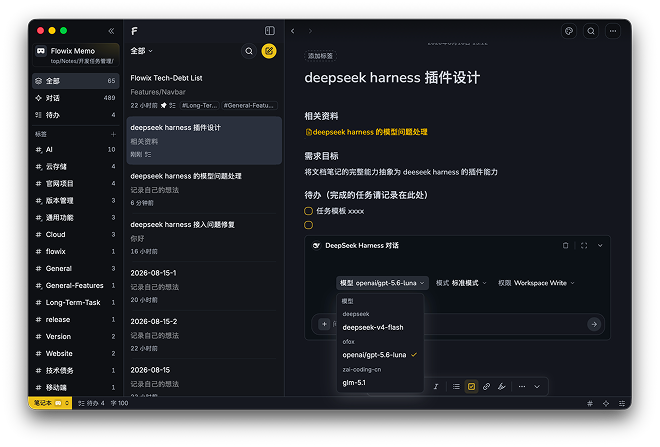The height and width of the screenshot is (447, 660).
Task: Filter by the General-Features tag
Action: click(76, 285)
